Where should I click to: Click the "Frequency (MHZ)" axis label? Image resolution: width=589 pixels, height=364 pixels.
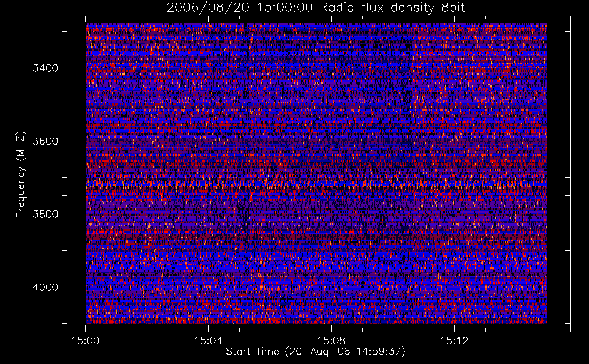[21, 175]
